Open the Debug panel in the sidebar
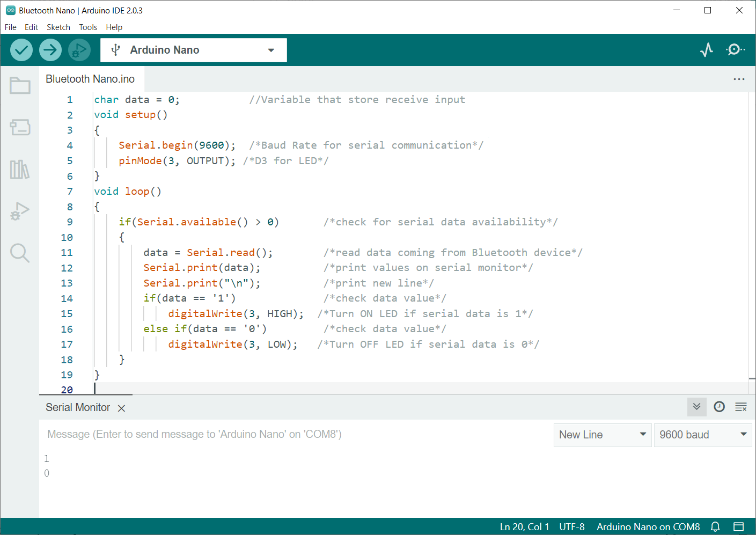Screen dimensions: 756x535 pos(20,211)
